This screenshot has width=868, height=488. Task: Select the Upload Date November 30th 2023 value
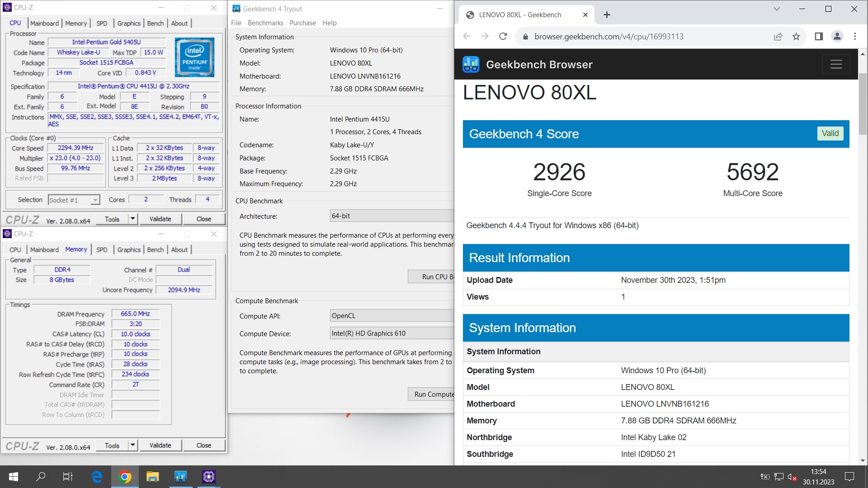(673, 280)
